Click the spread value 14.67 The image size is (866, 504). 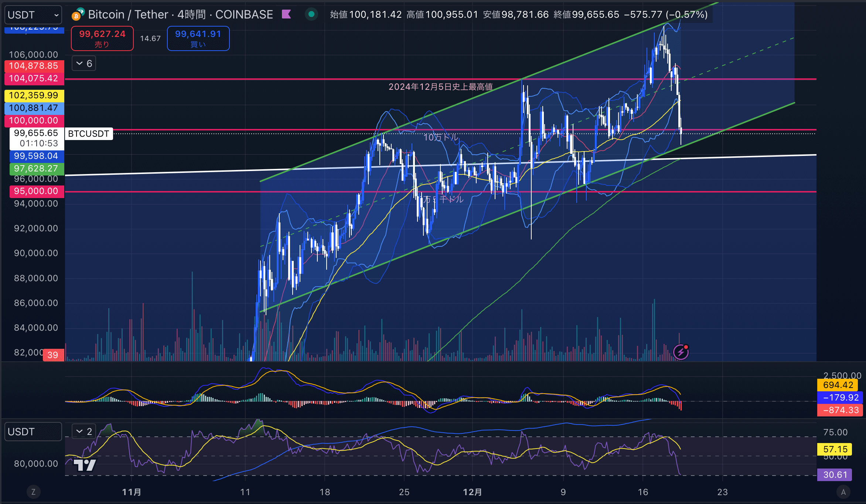pyautogui.click(x=150, y=38)
